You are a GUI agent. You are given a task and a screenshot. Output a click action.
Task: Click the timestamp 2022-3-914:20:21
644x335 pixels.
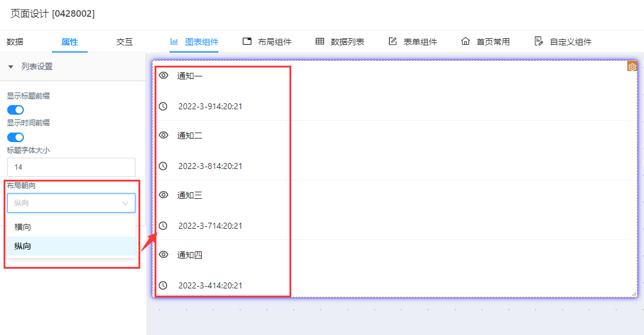(210, 106)
